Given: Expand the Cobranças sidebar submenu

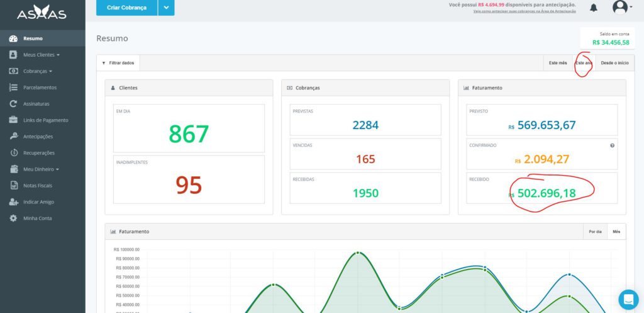Looking at the screenshot, I should (x=50, y=72).
